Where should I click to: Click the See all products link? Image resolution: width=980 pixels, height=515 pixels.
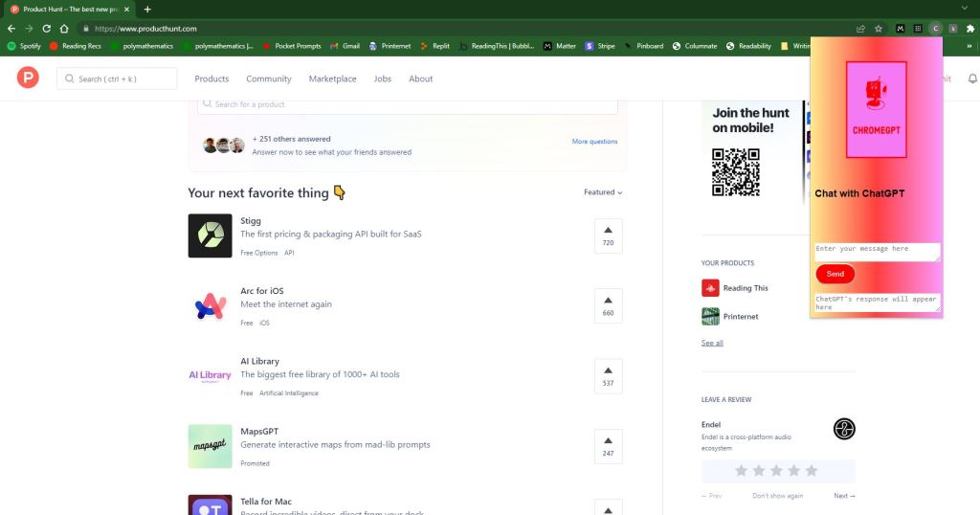(x=712, y=343)
